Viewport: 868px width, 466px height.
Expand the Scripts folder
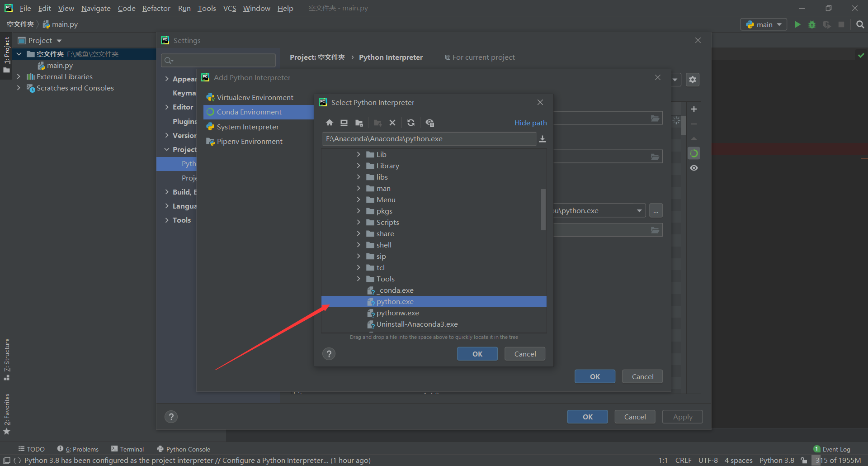[359, 222]
